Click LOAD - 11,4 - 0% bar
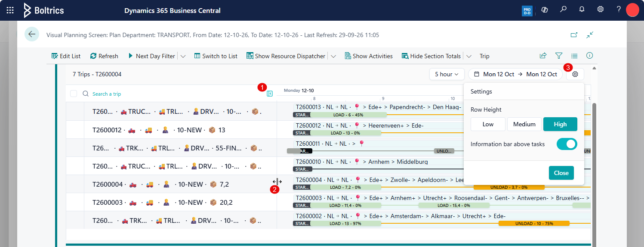Image resolution: width=644 pixels, height=247 pixels. pos(345,205)
